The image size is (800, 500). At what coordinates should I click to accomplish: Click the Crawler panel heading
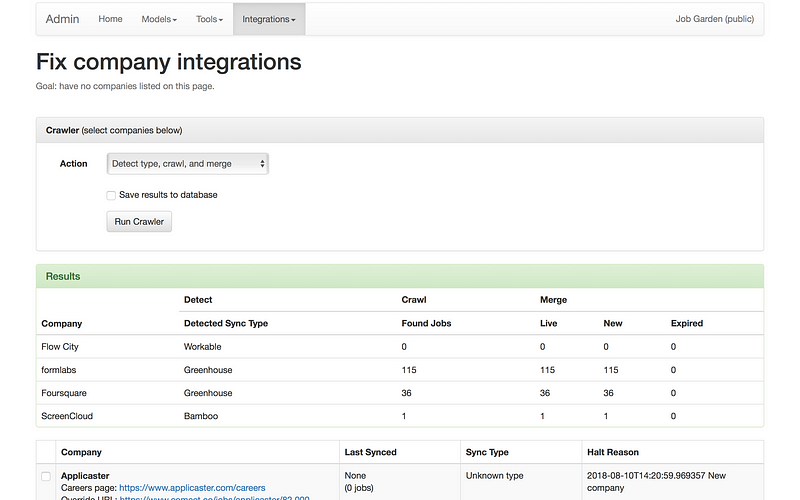(399, 130)
